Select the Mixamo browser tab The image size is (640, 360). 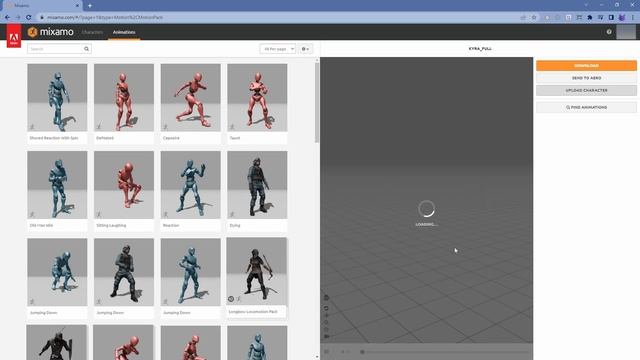point(41,6)
